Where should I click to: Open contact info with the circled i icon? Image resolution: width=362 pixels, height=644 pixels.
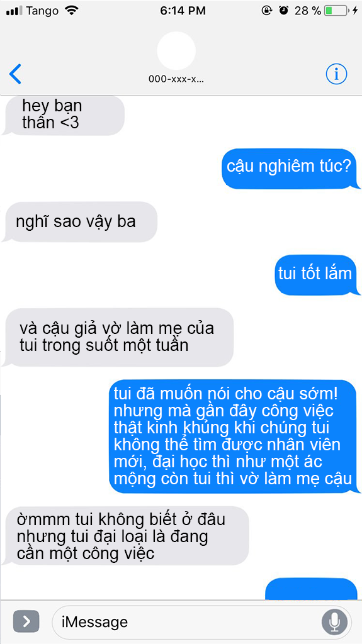point(336,74)
